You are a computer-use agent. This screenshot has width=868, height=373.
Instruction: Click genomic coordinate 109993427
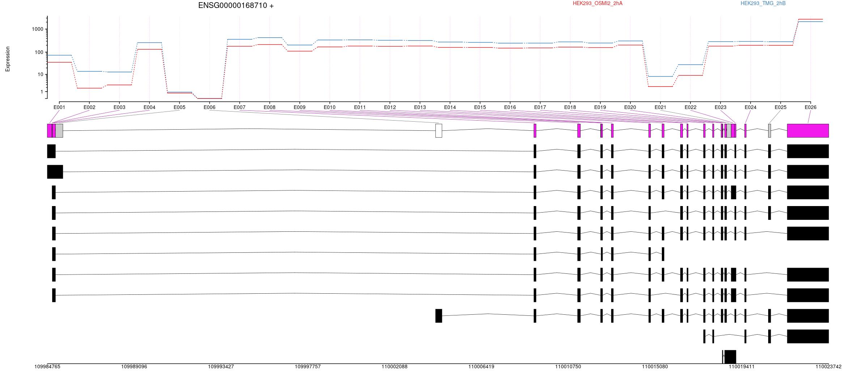tap(221, 366)
